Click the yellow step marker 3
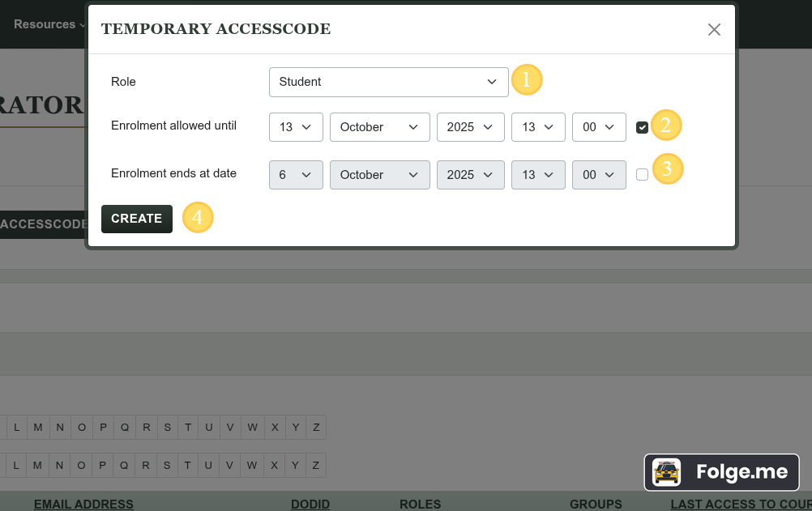The width and height of the screenshot is (812, 511). [667, 168]
